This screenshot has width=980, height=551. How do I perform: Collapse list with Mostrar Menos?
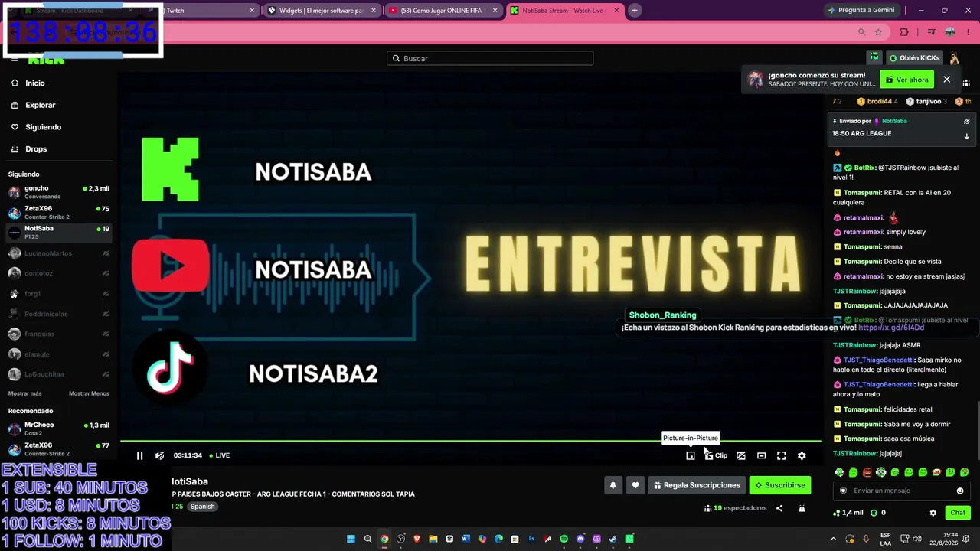click(x=89, y=393)
